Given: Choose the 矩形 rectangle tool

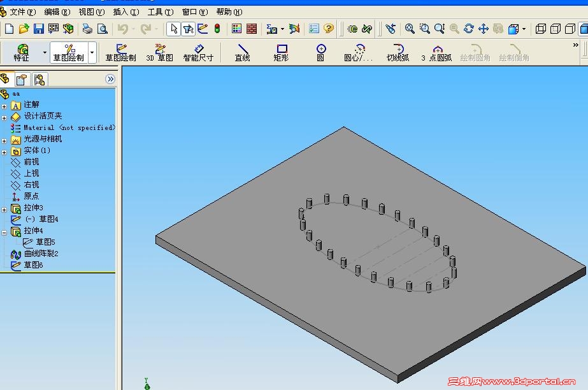Looking at the screenshot, I should click(x=281, y=52).
